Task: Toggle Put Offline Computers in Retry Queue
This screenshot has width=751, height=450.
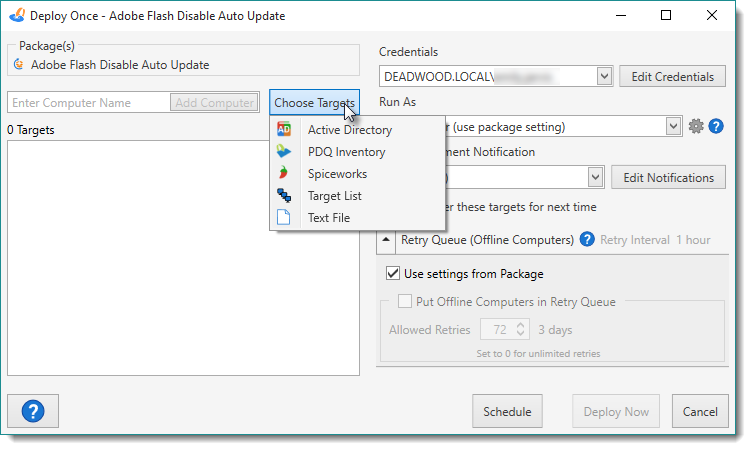Action: 405,301
